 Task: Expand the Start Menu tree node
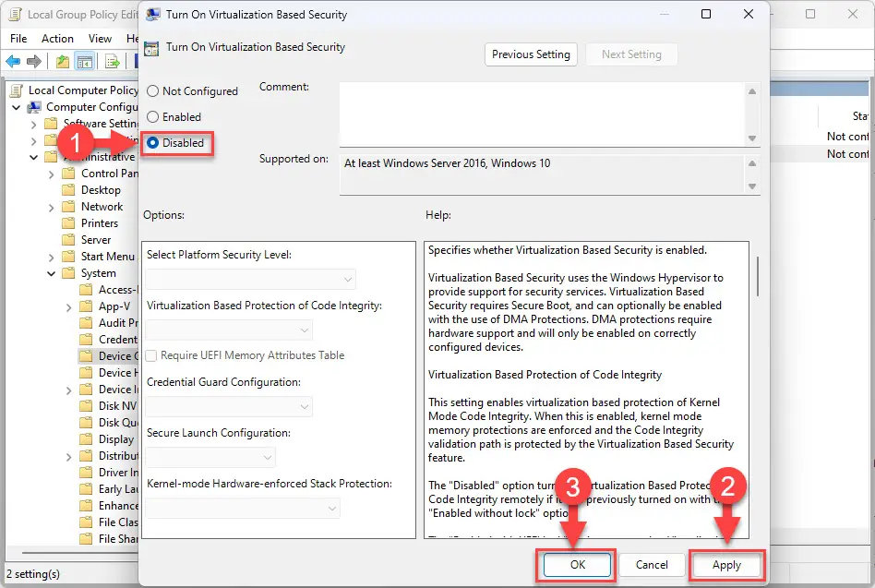pos(52,258)
